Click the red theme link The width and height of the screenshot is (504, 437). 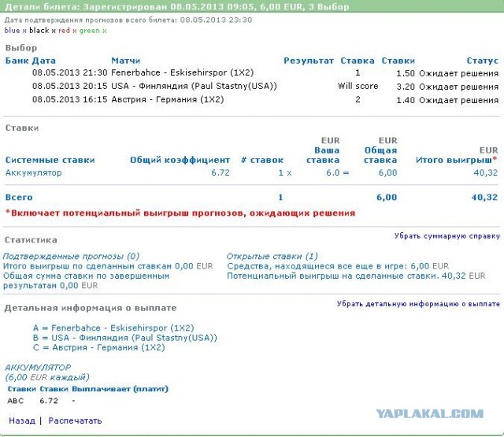point(64,31)
